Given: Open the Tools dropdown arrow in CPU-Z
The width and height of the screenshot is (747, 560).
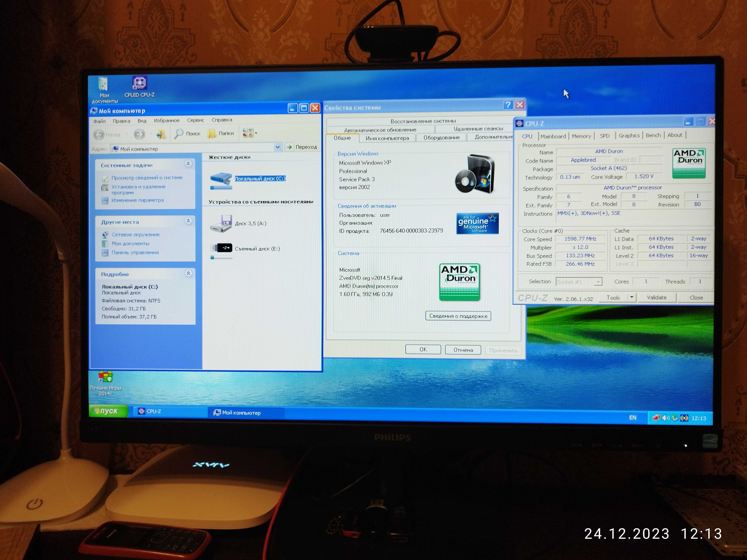Looking at the screenshot, I should pyautogui.click(x=632, y=297).
